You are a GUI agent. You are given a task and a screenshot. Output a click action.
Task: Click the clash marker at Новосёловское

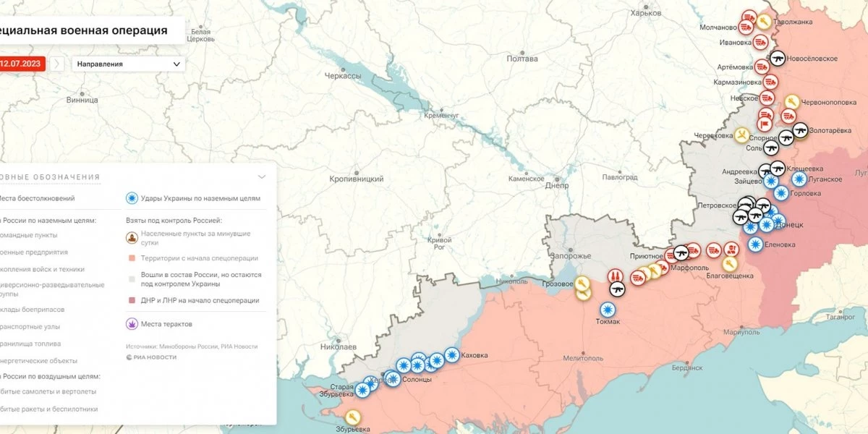(x=778, y=59)
